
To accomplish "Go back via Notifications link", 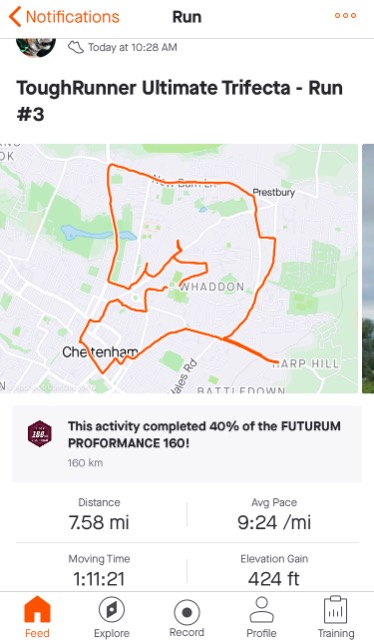I will (73, 17).
